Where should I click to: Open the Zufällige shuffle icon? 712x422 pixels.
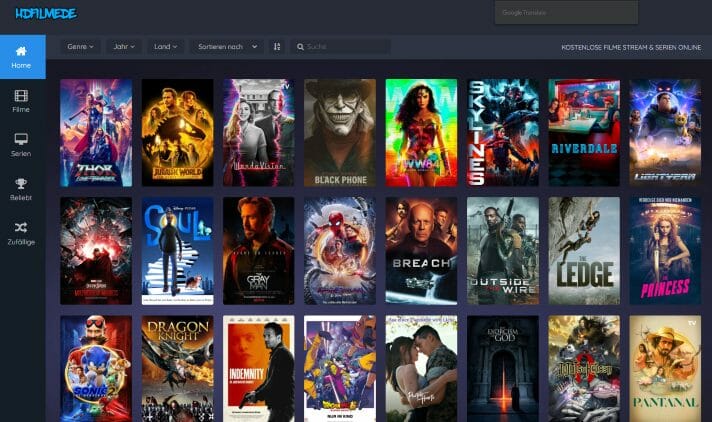(21, 228)
